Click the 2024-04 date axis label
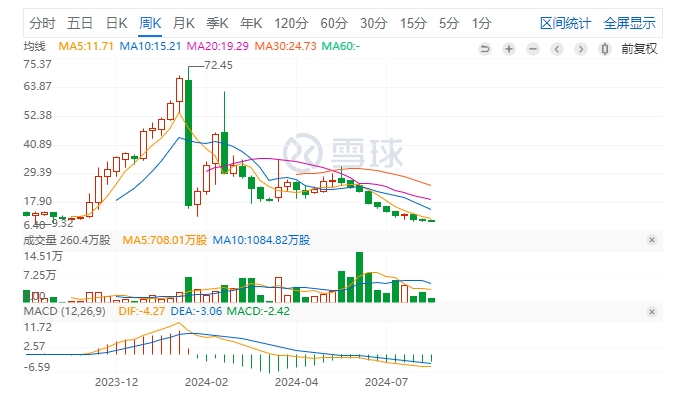673x398 pixels. (297, 382)
